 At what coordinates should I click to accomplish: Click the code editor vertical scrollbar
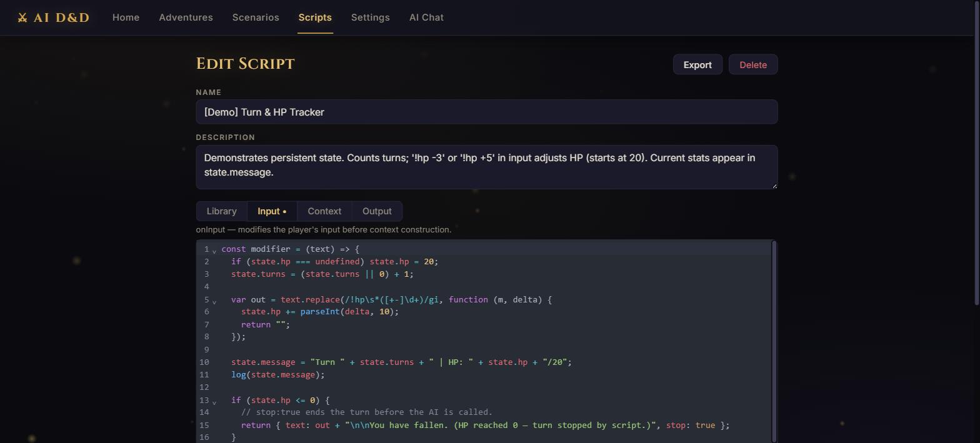point(774,342)
